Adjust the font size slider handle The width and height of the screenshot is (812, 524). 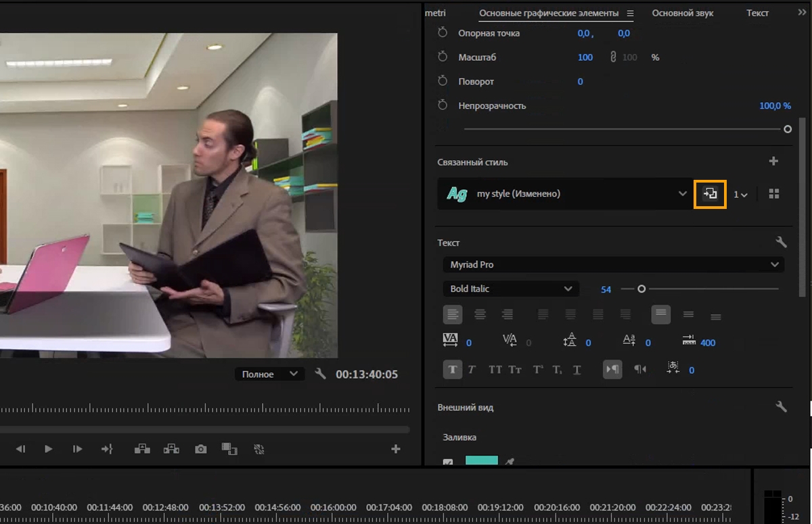pyautogui.click(x=641, y=289)
